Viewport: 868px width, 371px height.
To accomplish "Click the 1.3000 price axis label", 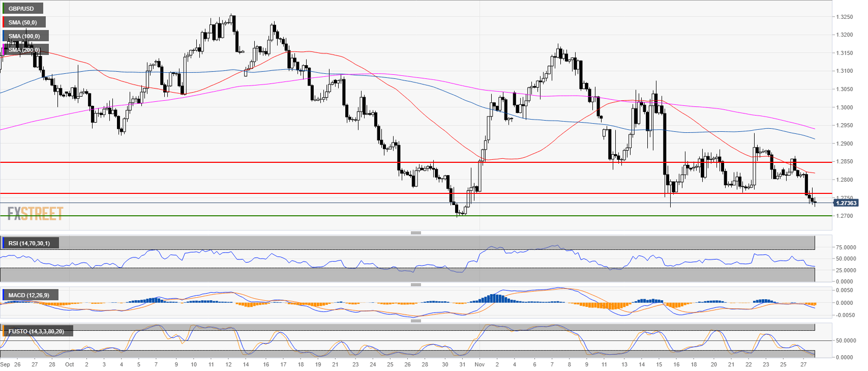I will pyautogui.click(x=845, y=107).
